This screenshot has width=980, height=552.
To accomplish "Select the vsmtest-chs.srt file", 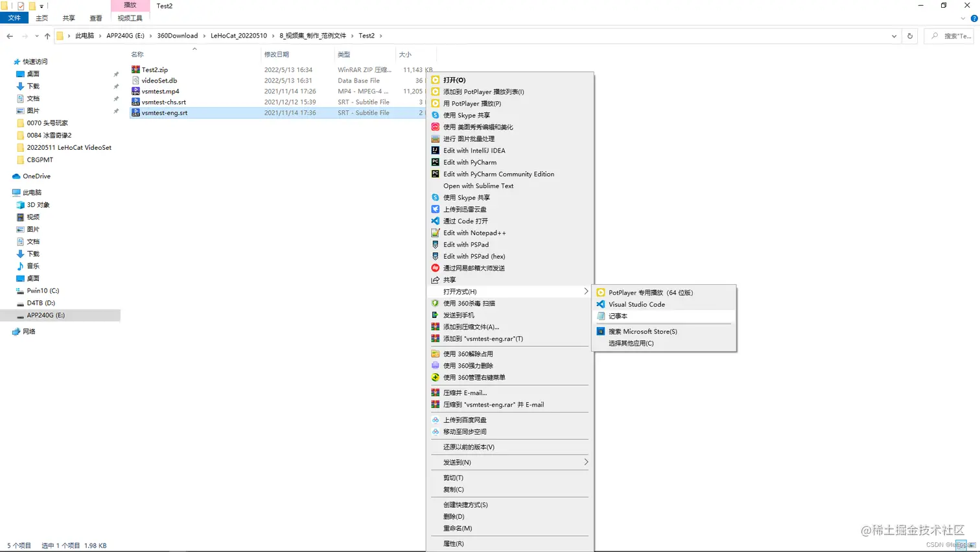I will pos(164,102).
